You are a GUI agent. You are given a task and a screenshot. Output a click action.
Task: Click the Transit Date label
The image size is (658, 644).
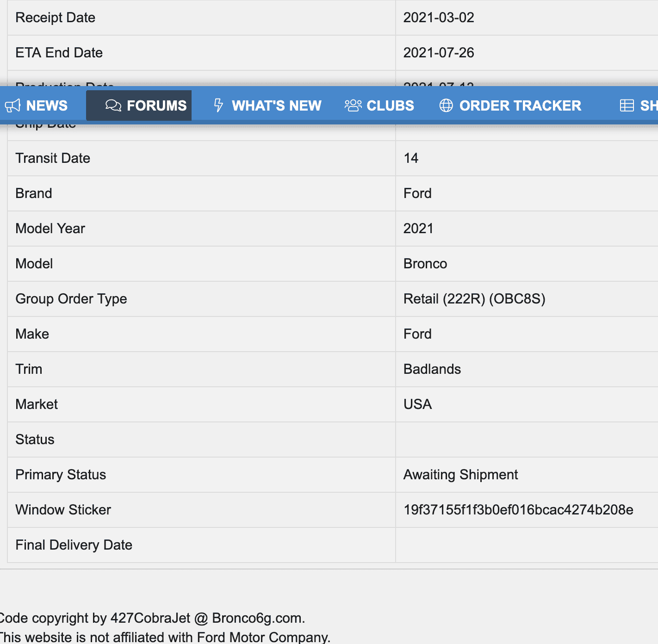[53, 158]
